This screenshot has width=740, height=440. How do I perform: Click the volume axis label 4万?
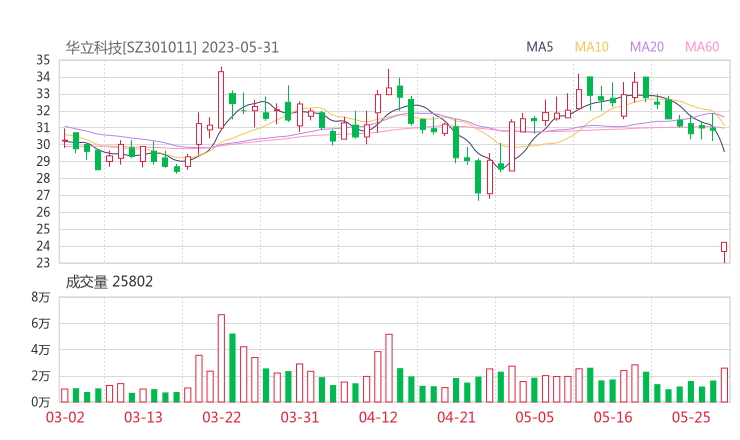[41, 350]
